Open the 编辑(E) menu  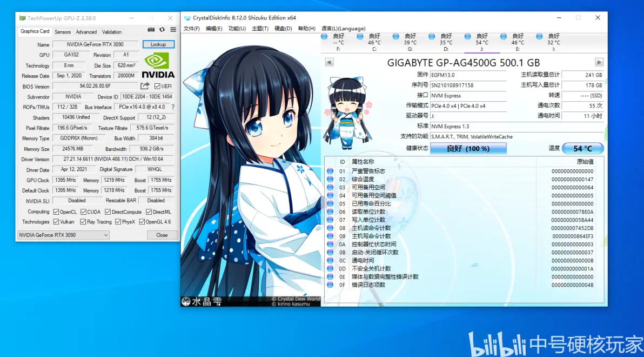pos(214,28)
